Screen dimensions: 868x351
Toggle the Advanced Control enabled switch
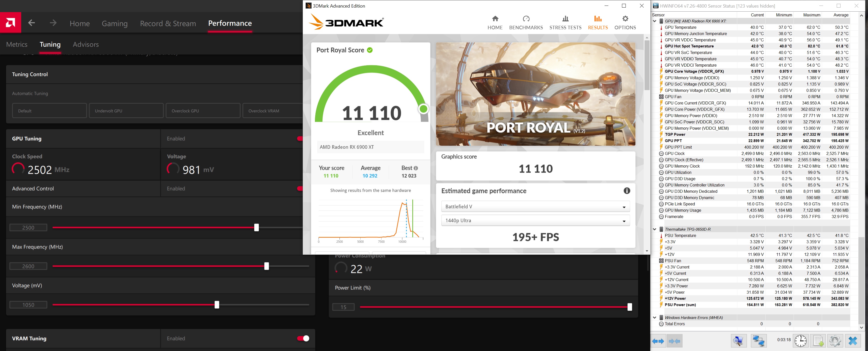[300, 189]
